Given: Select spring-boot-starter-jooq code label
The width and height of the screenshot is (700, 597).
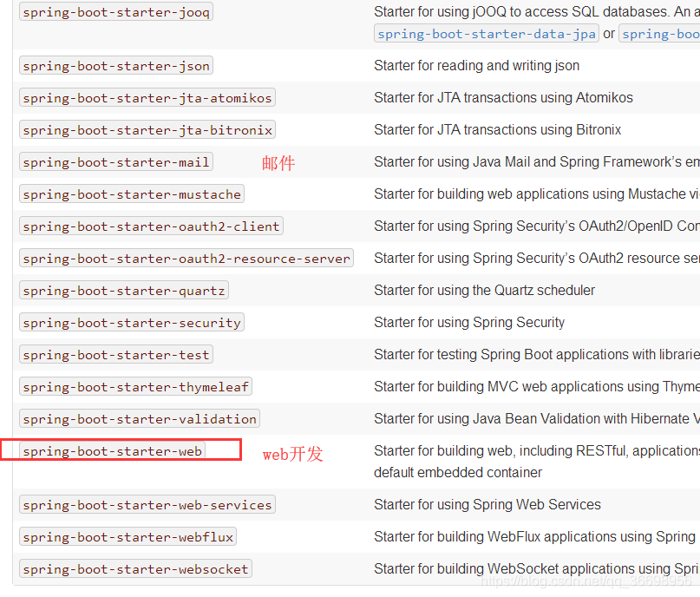Looking at the screenshot, I should coord(116,12).
